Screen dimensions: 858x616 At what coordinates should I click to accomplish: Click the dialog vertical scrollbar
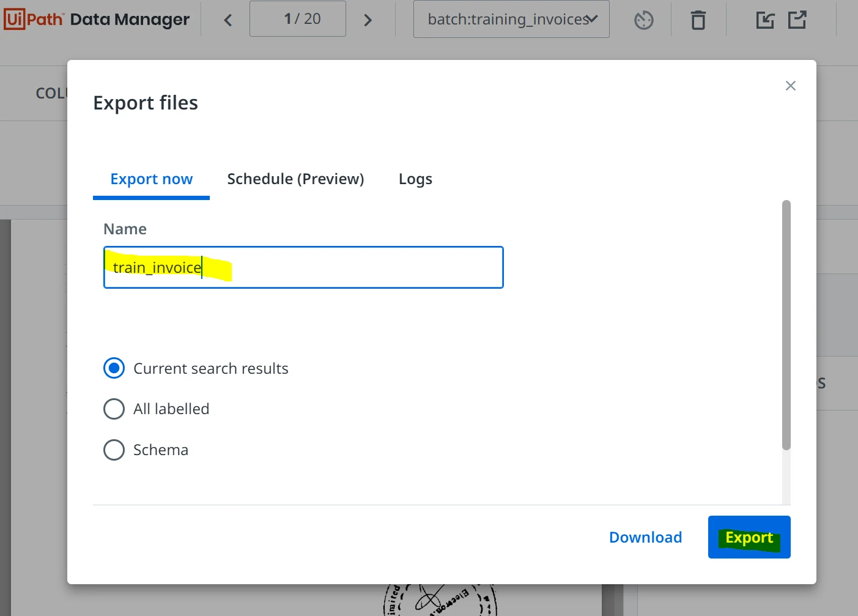786,325
